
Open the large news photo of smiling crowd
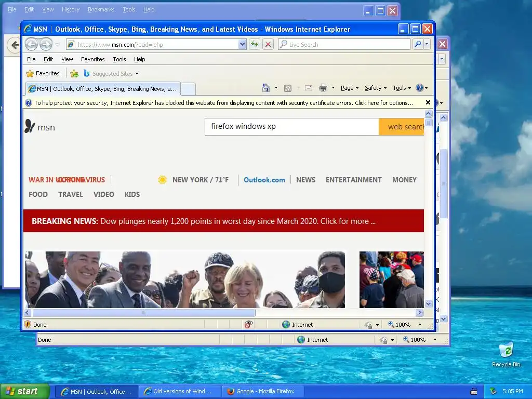tap(185, 280)
